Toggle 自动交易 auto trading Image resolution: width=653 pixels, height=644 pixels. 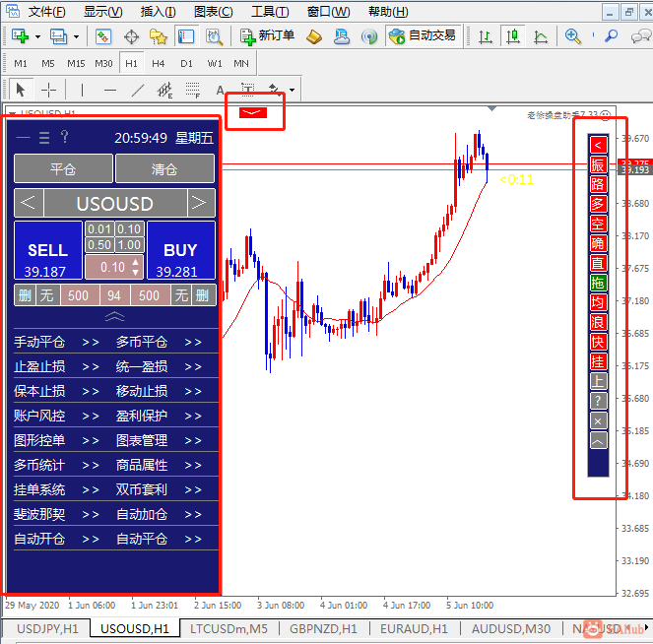click(x=422, y=36)
